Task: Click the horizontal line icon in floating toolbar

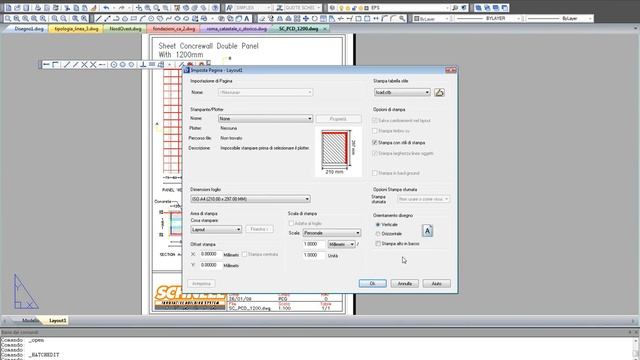Action: coord(46,64)
